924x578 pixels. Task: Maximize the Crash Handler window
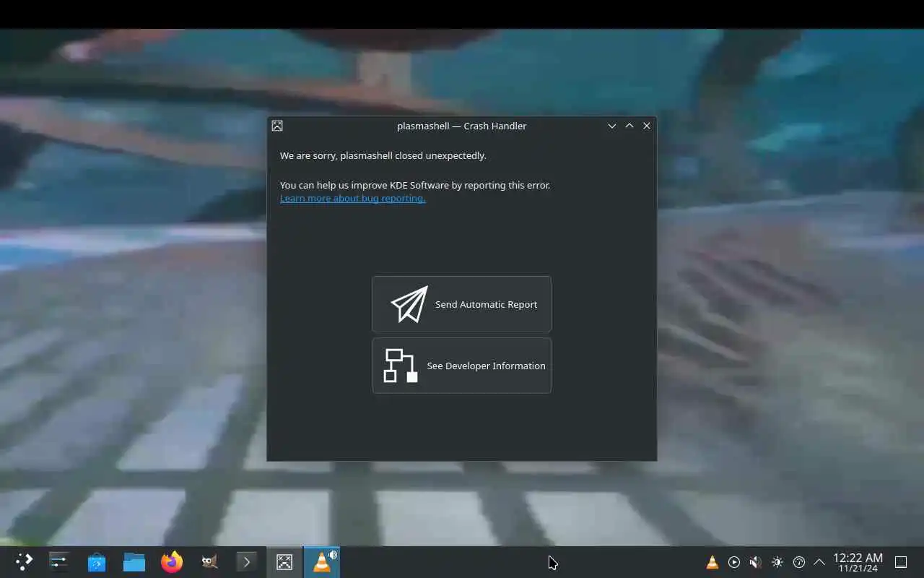629,126
